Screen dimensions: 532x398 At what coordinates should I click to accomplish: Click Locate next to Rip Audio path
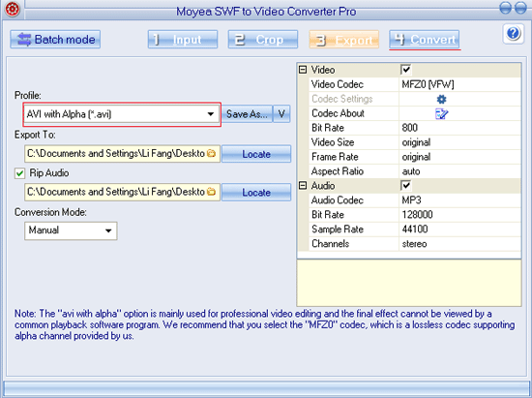pyautogui.click(x=256, y=192)
